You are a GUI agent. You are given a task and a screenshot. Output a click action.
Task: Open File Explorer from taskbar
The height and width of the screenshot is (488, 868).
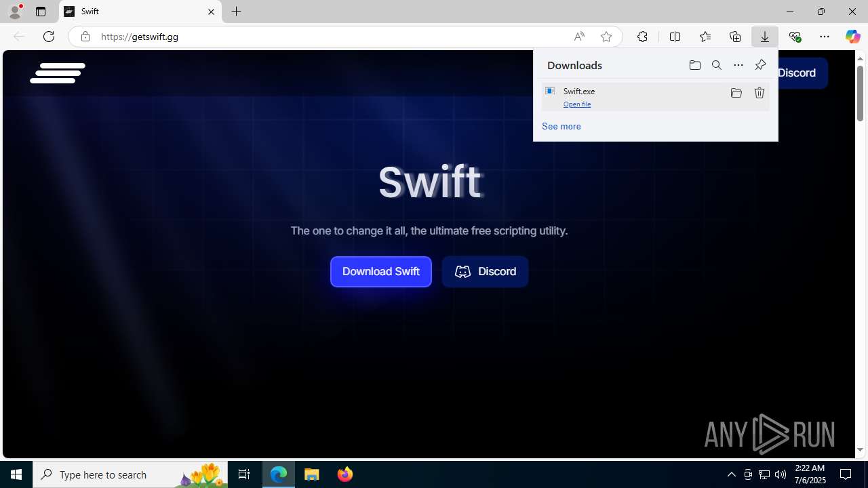coord(312,474)
